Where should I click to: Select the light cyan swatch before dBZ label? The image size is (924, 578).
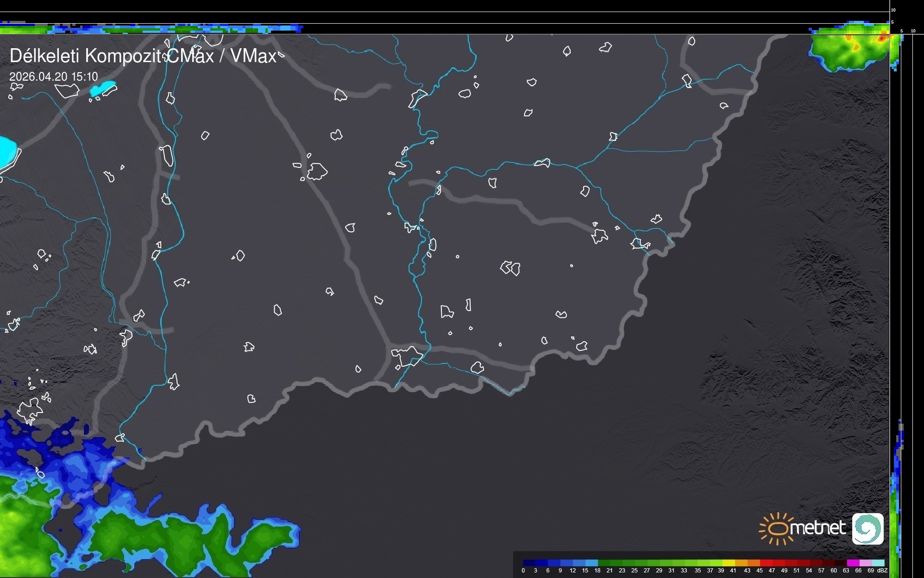pyautogui.click(x=878, y=563)
